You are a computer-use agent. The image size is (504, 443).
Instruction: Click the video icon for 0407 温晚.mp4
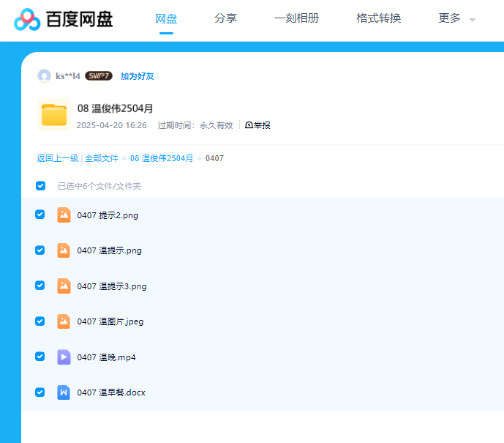click(x=64, y=357)
